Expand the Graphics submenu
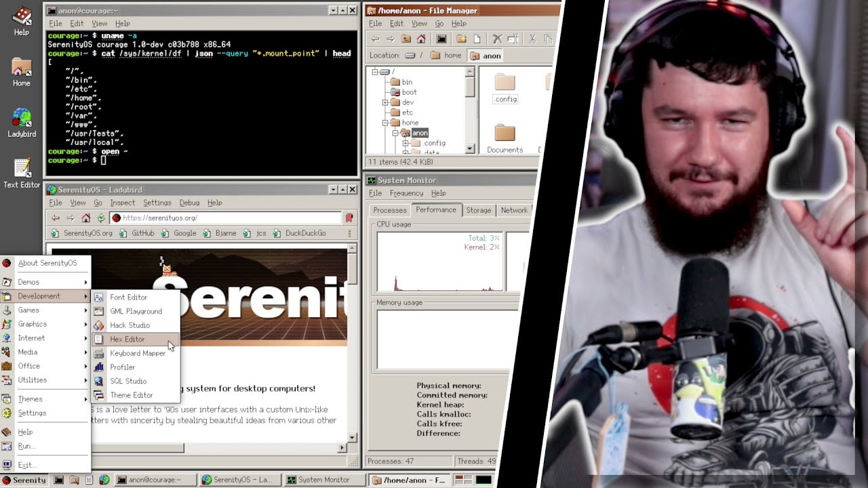868x488 pixels. point(45,324)
